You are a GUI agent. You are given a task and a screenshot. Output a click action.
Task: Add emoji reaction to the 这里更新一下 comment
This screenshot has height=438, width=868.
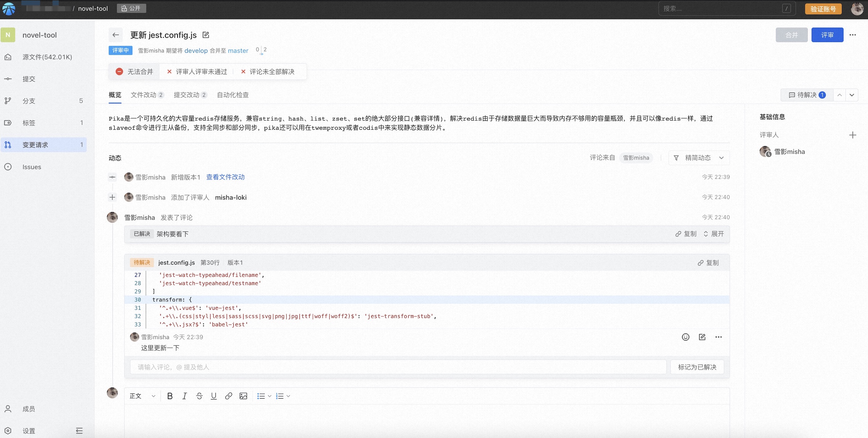point(685,337)
